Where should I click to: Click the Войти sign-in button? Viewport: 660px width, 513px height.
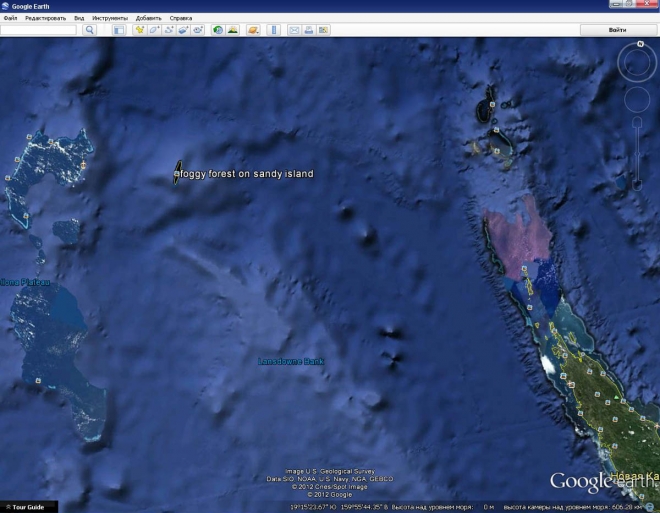coord(617,30)
